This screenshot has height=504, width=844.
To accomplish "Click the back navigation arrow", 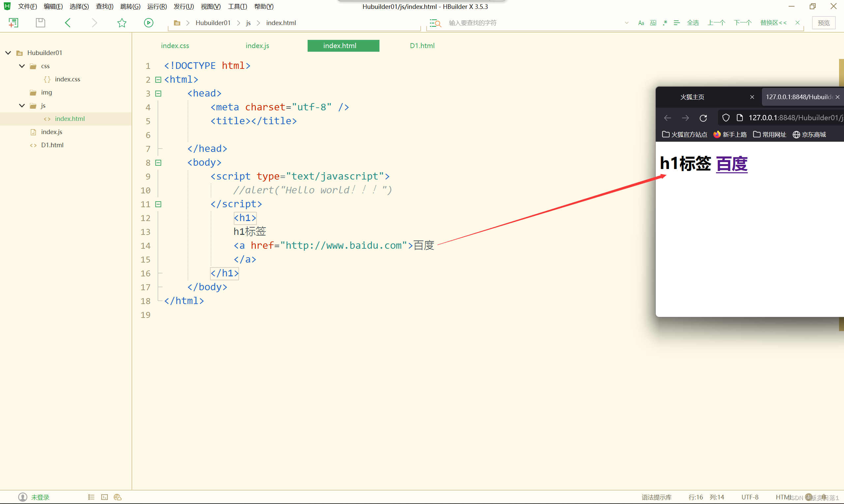I will (68, 23).
